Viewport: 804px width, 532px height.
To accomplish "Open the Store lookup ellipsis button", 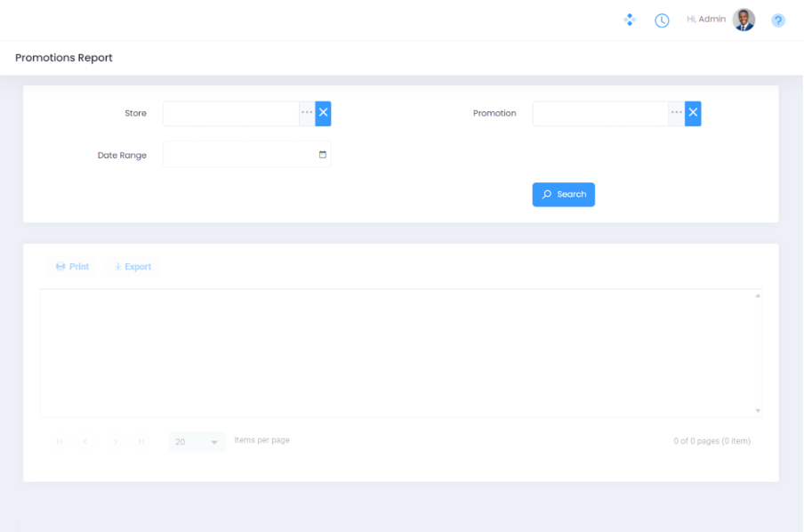I will 307,113.
